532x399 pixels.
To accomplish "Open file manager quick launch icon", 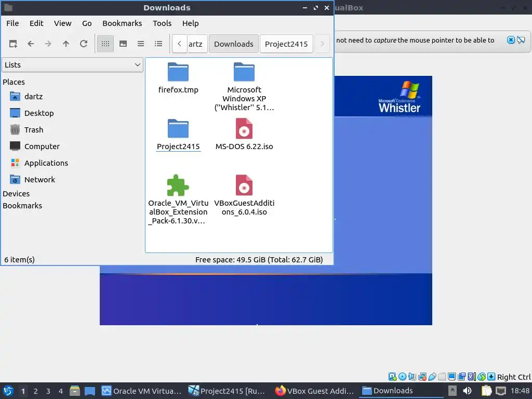I will [75, 391].
